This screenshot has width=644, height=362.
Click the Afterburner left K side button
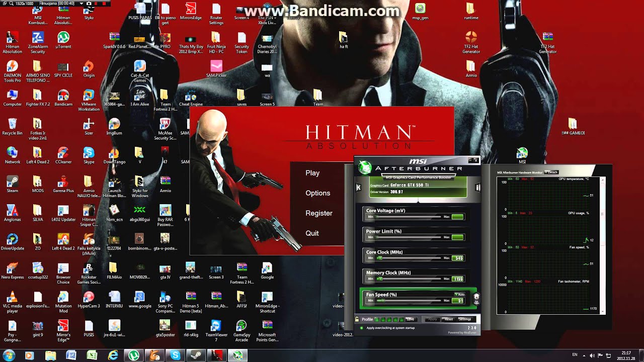pyautogui.click(x=358, y=188)
